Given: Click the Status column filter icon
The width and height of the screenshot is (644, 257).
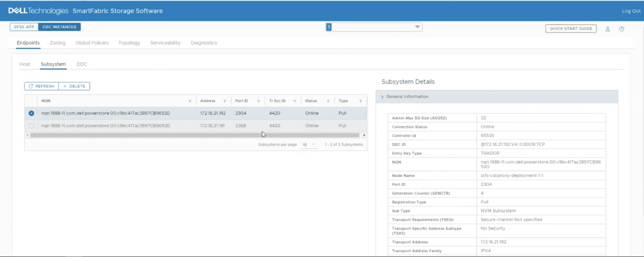Looking at the screenshot, I should [328, 101].
